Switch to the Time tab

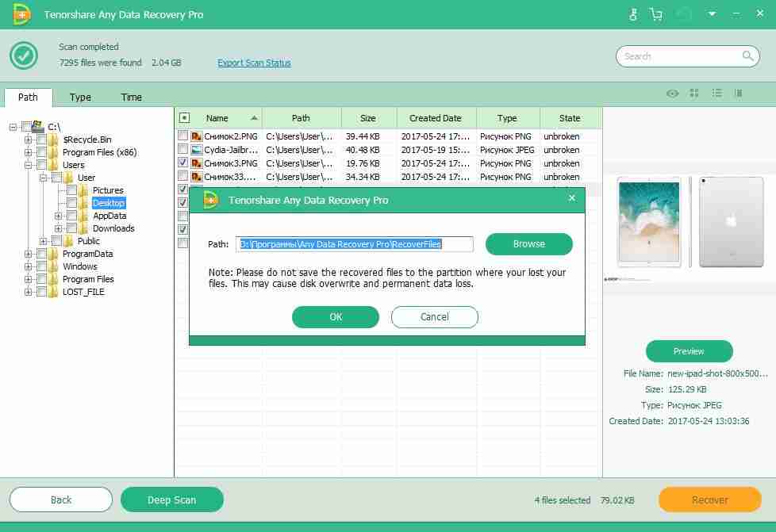[x=131, y=97]
